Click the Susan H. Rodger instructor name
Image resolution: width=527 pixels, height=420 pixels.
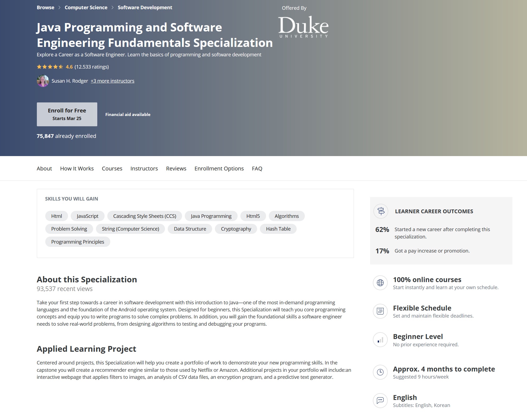(x=70, y=81)
